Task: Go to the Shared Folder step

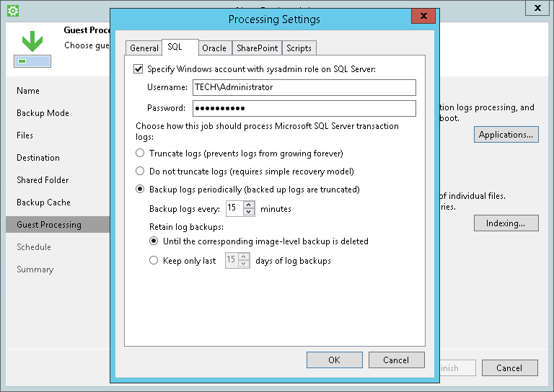Action: click(x=43, y=180)
